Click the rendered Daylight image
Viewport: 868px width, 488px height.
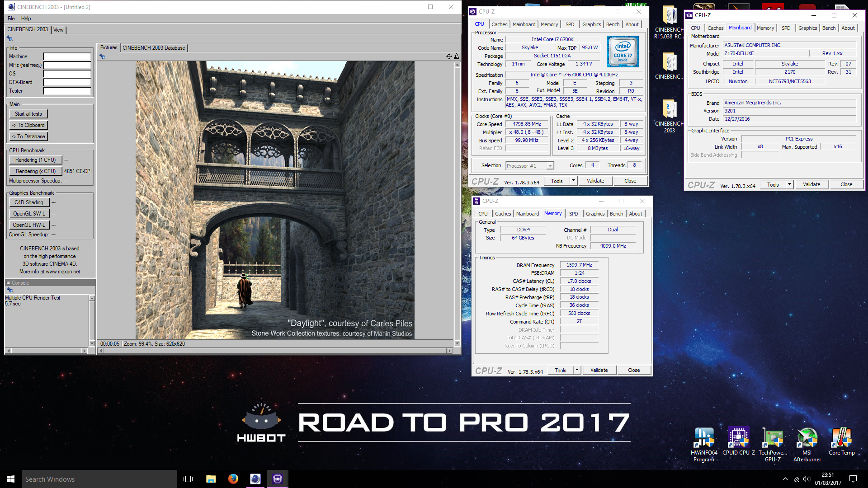275,200
